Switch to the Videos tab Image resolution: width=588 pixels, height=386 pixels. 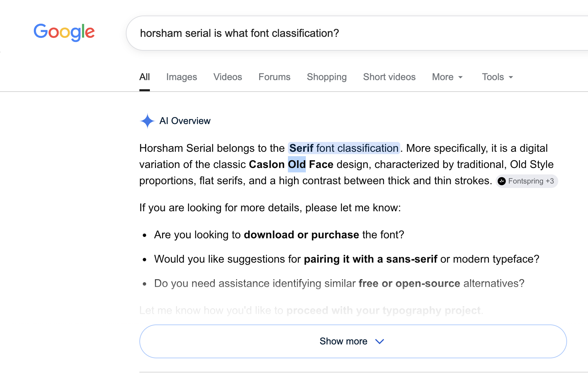coord(228,77)
